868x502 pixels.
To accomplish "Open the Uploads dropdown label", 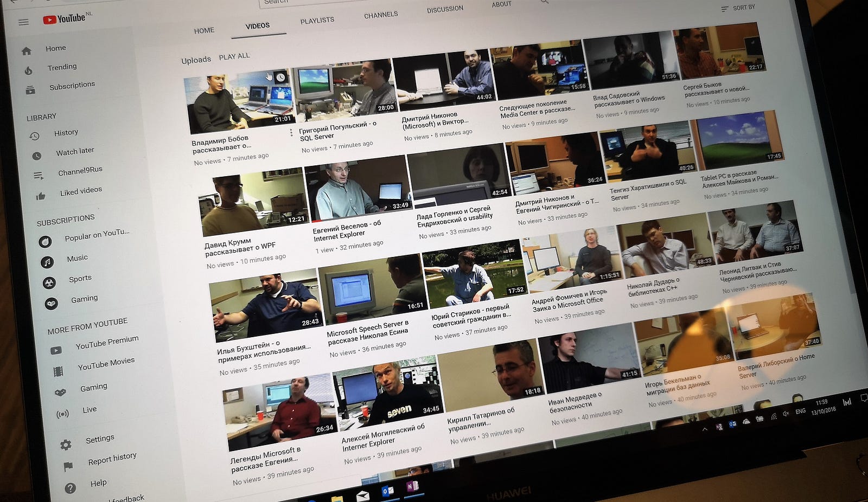I will pyautogui.click(x=196, y=60).
